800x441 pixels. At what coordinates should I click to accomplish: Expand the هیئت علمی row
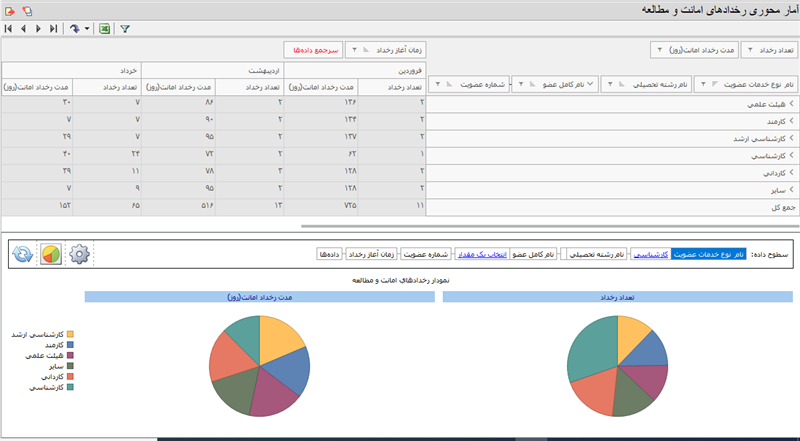point(790,103)
